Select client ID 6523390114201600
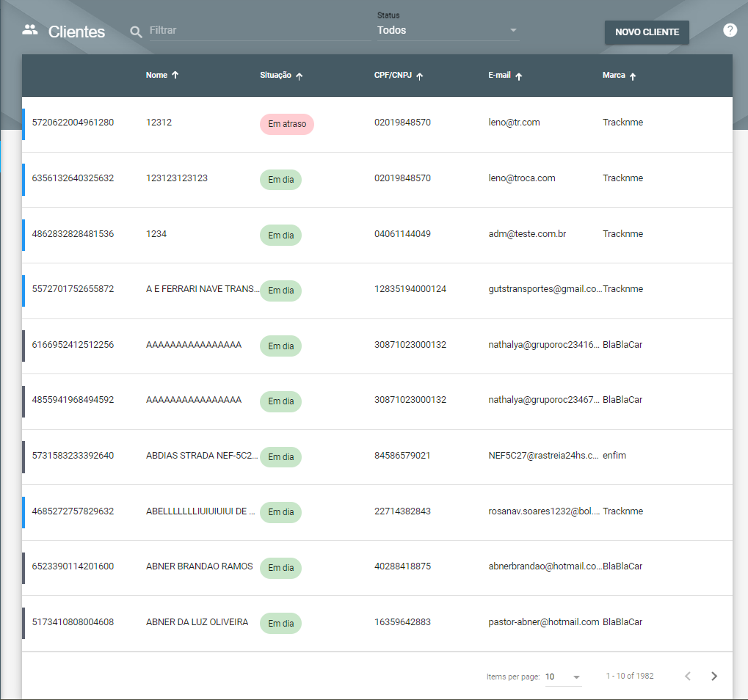 click(73, 566)
